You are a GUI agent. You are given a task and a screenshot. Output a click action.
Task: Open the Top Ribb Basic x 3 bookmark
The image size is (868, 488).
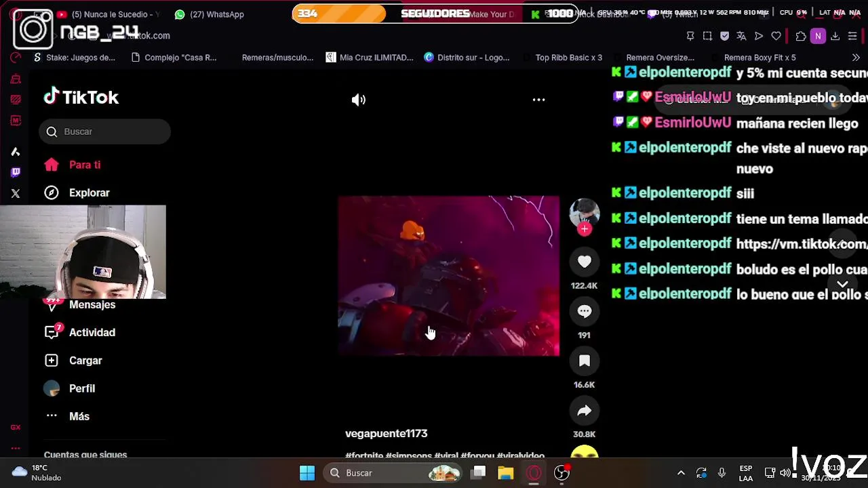[562, 58]
